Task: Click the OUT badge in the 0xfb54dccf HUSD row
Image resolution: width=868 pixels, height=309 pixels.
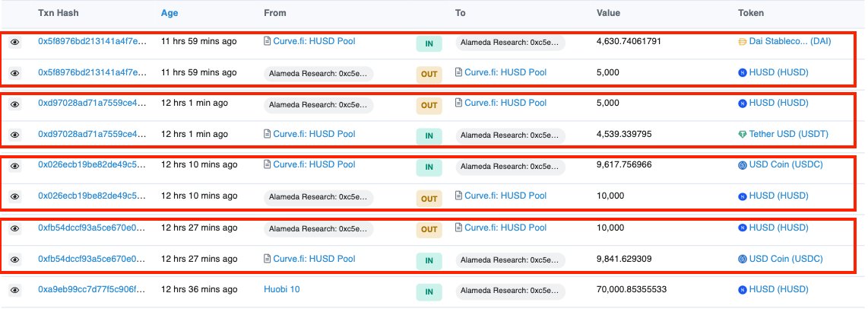Action: (429, 230)
